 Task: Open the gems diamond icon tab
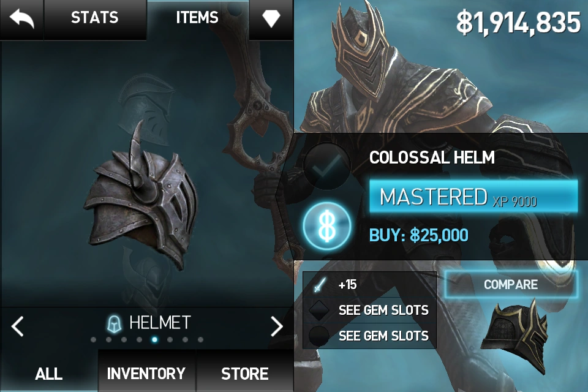click(x=271, y=18)
